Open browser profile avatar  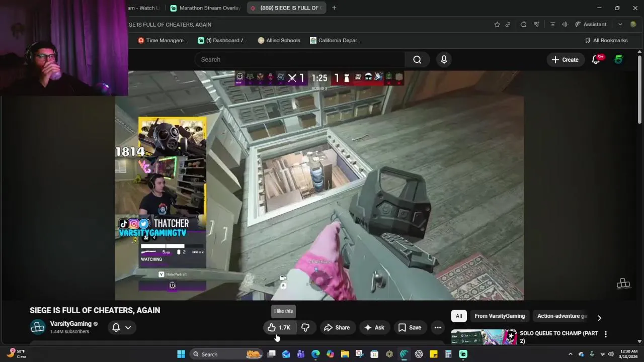633,24
